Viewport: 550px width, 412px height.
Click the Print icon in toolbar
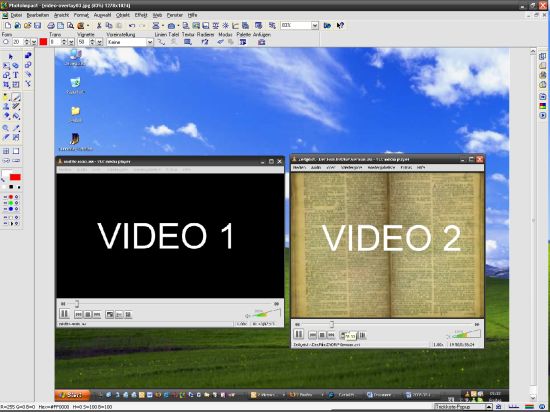[x=51, y=26]
